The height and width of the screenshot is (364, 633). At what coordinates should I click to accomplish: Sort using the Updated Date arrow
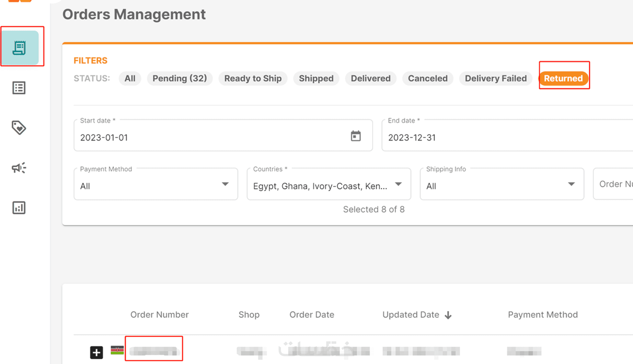(x=448, y=315)
